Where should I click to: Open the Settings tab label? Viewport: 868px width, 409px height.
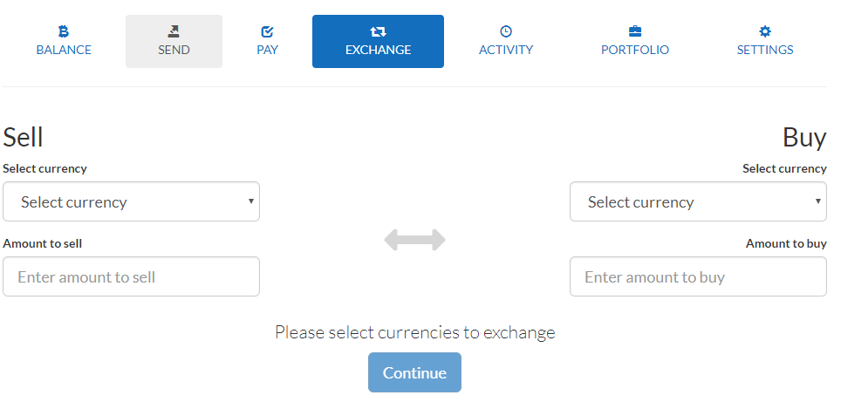(x=765, y=50)
